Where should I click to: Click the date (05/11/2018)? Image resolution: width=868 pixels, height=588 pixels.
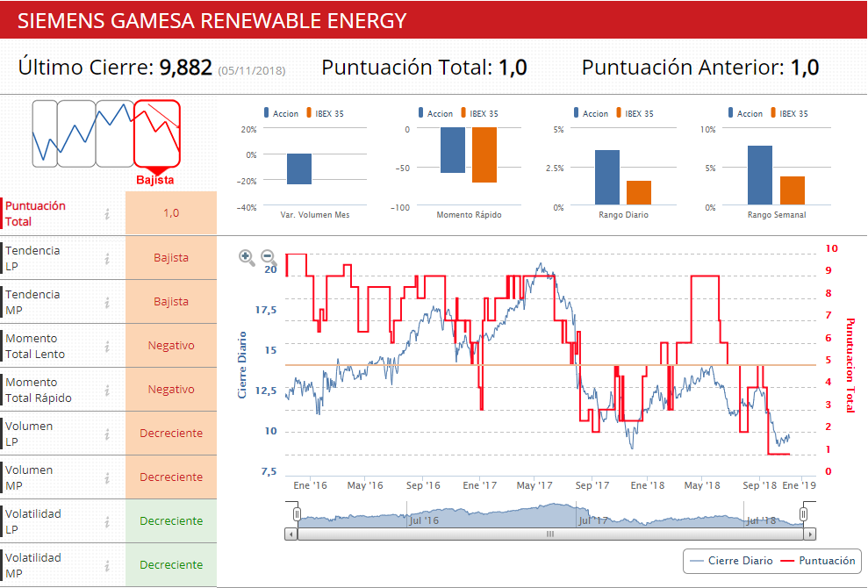252,71
